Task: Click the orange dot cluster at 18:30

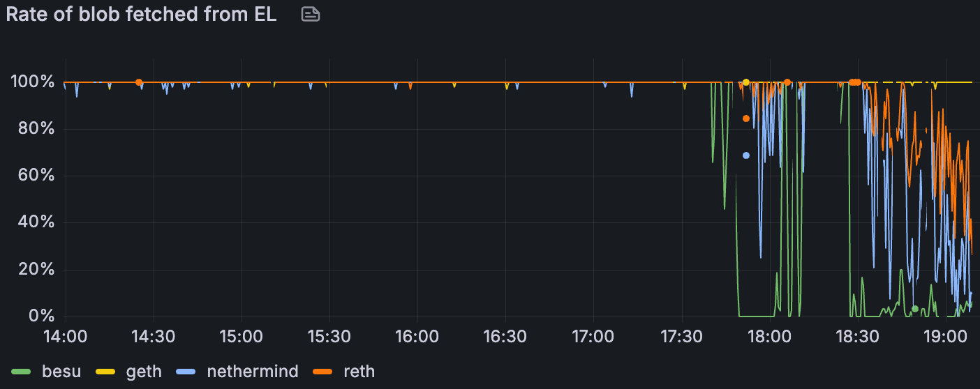Action: click(855, 82)
